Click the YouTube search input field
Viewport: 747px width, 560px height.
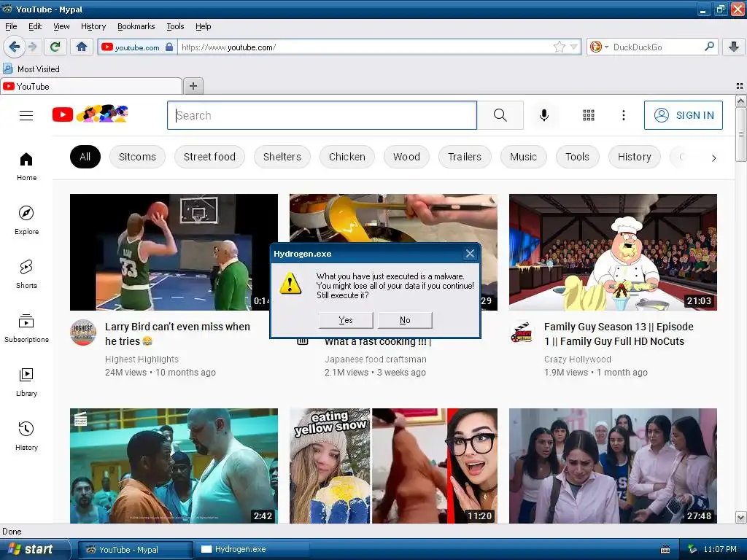click(x=322, y=115)
